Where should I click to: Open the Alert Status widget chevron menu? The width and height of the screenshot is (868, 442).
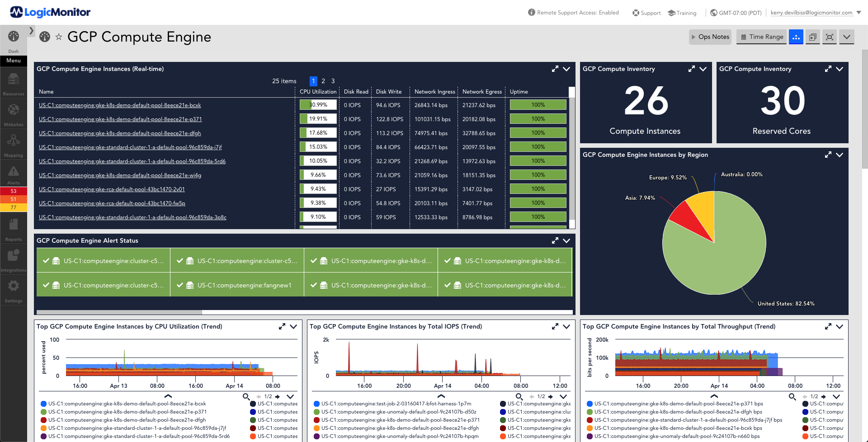coord(566,241)
